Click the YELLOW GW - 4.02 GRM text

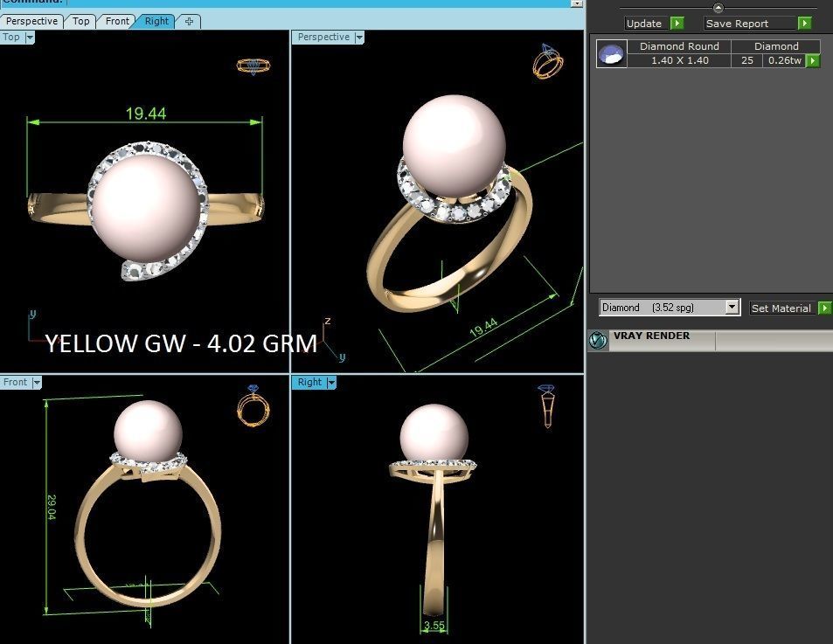181,343
